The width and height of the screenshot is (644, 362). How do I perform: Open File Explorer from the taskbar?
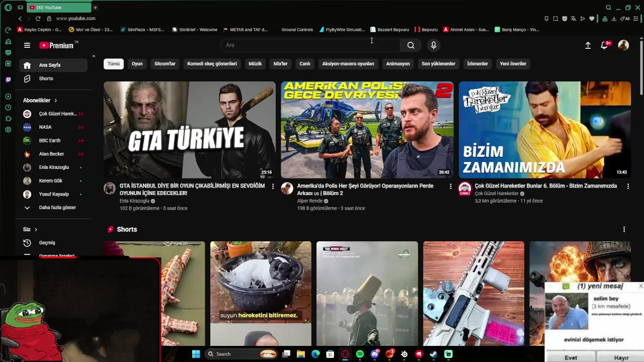(x=301, y=354)
